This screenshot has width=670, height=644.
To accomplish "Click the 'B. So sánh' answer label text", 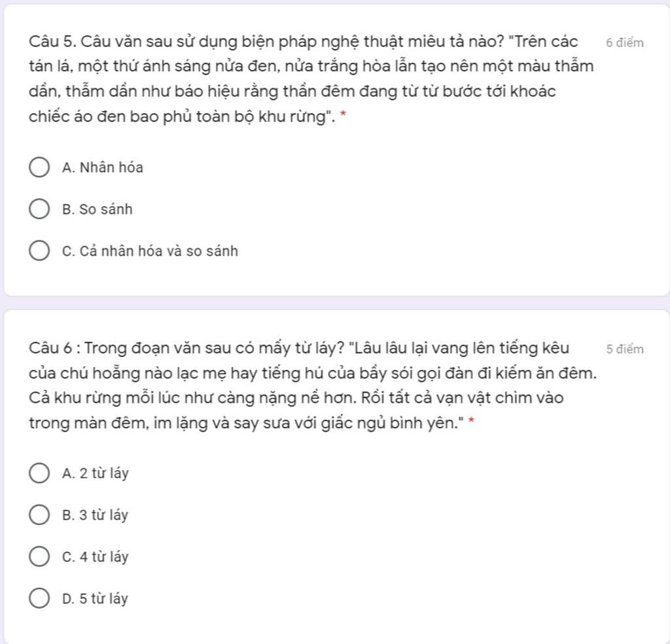I will [97, 209].
